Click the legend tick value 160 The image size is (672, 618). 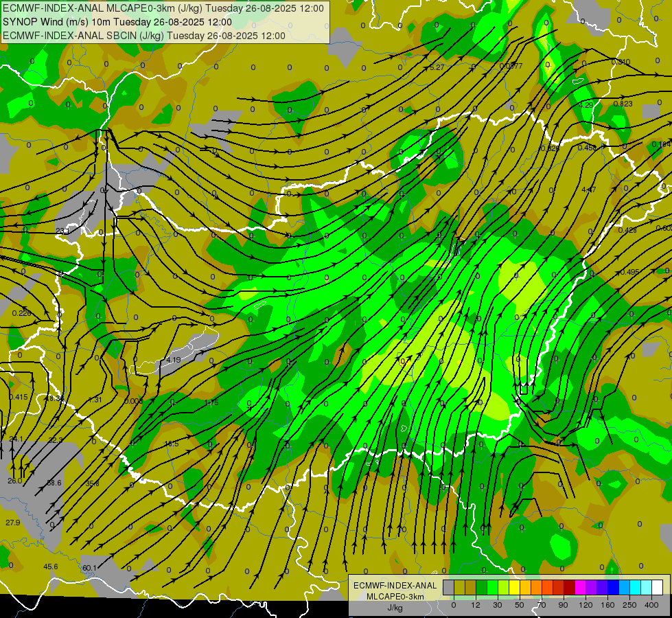click(607, 605)
